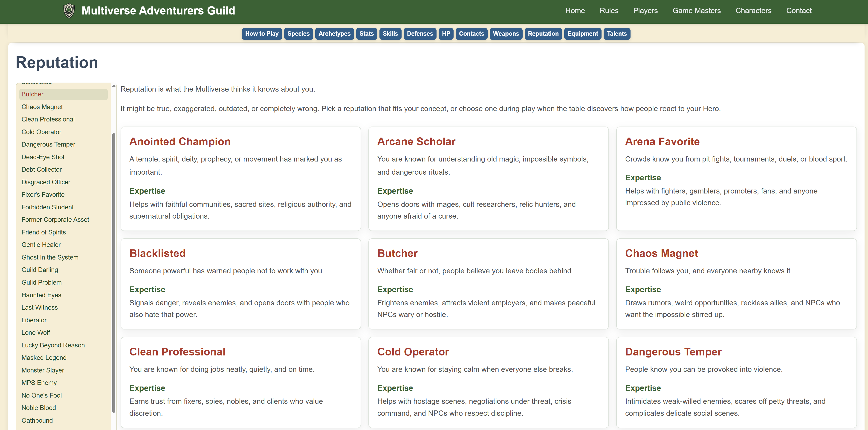Jump to Forbidden Student entry

(63, 207)
